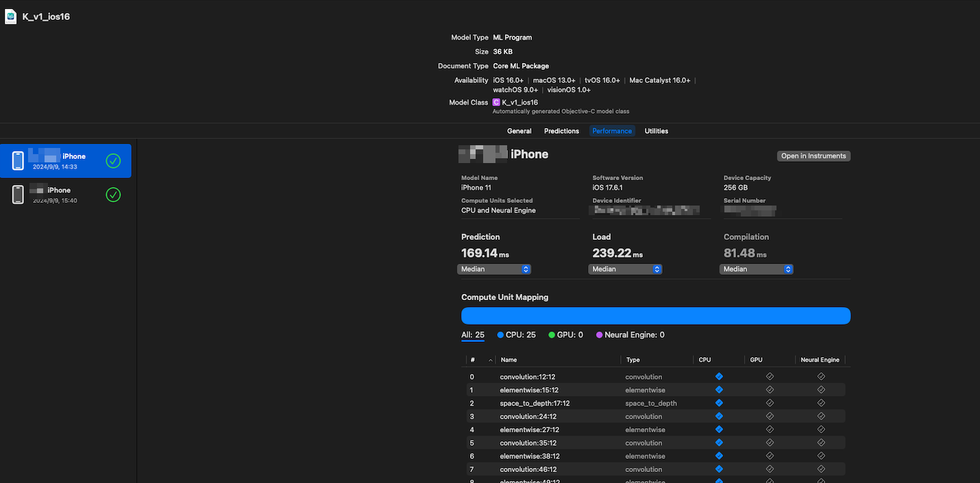Click the K_v1_ios16 title at top
The image size is (980, 483).
pos(46,16)
